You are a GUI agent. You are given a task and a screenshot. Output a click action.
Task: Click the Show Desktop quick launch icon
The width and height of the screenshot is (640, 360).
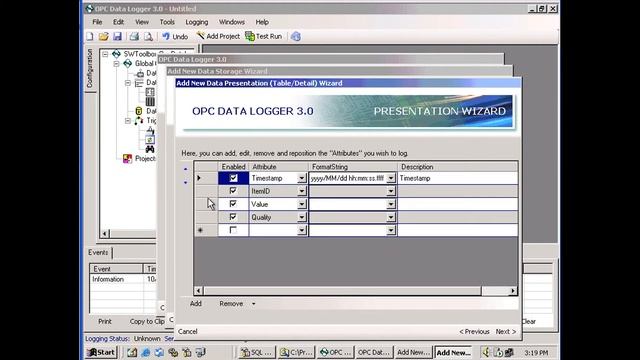pyautogui.click(x=131, y=352)
